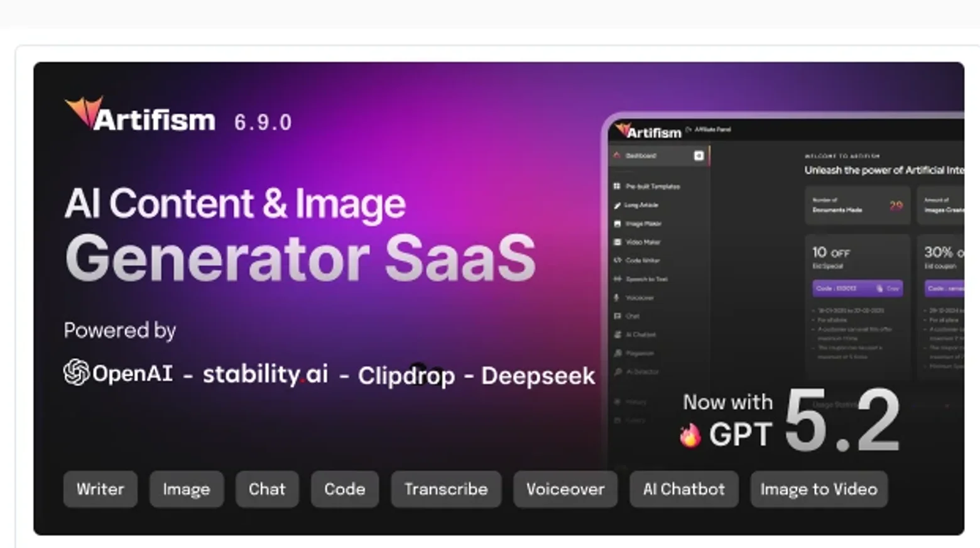
Task: Click the AI Chatbot robot icon in the sidebar
Action: [x=617, y=334]
